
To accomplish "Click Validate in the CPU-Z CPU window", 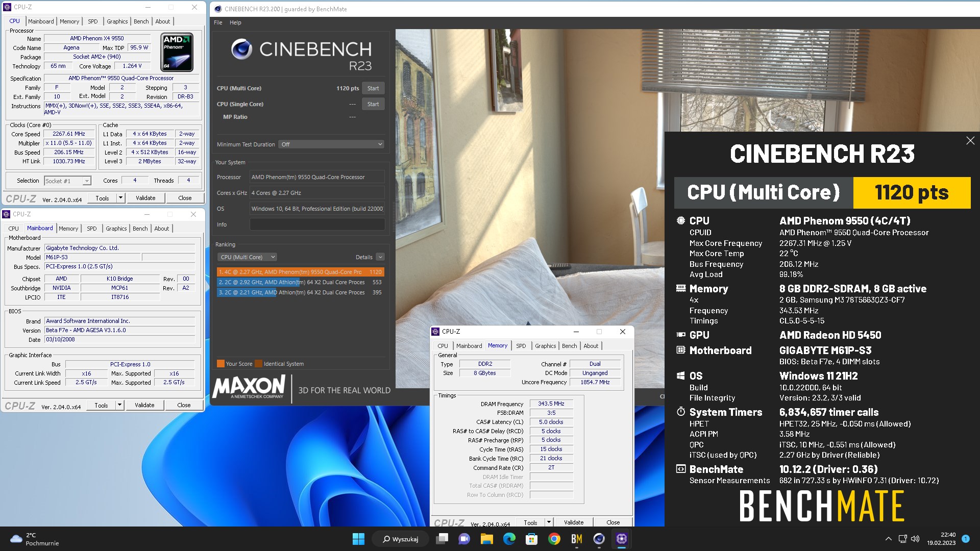I will [145, 198].
